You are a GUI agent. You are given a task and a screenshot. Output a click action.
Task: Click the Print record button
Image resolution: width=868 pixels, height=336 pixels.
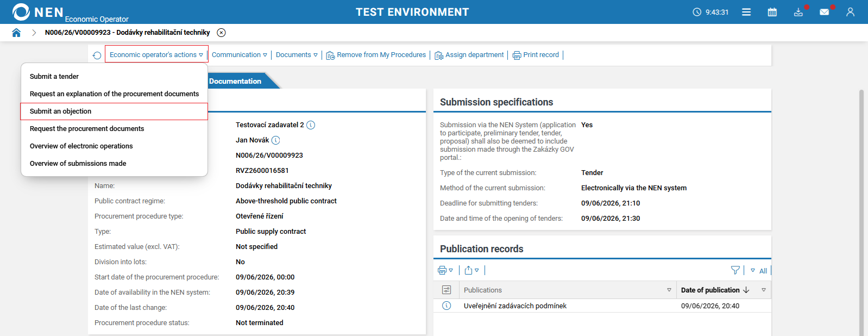tap(536, 55)
